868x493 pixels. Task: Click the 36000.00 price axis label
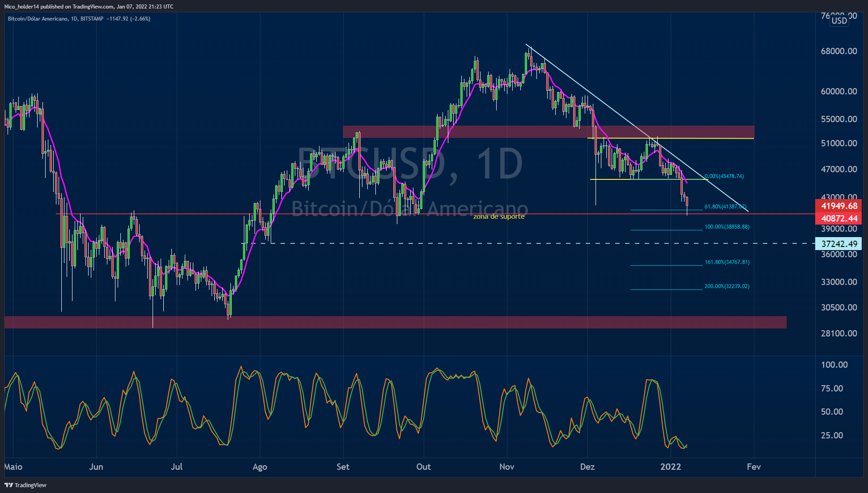[839, 254]
